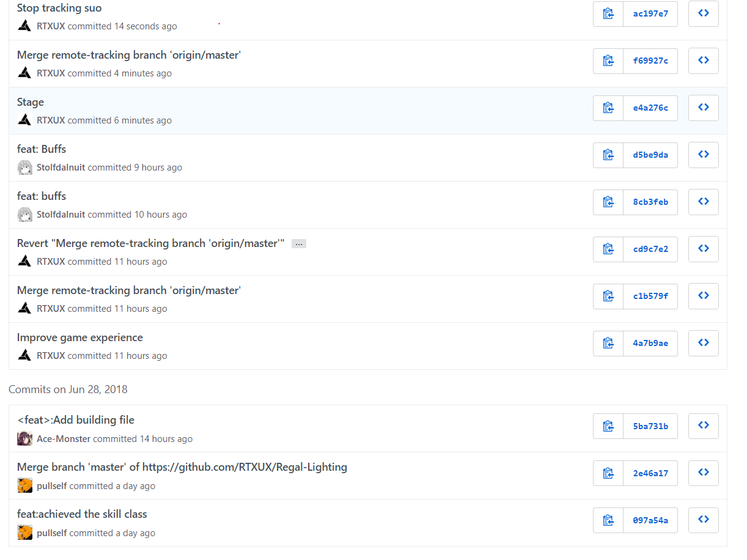The image size is (747, 560).
Task: Expand the Revert commit description ellipsis
Action: pyautogui.click(x=299, y=244)
